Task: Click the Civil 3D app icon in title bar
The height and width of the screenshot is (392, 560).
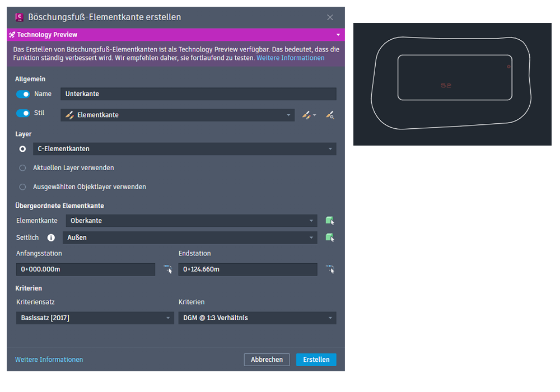Action: [x=19, y=17]
